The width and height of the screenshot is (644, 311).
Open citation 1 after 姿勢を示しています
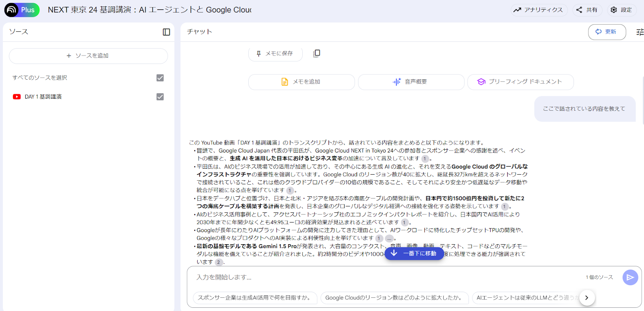(x=505, y=206)
